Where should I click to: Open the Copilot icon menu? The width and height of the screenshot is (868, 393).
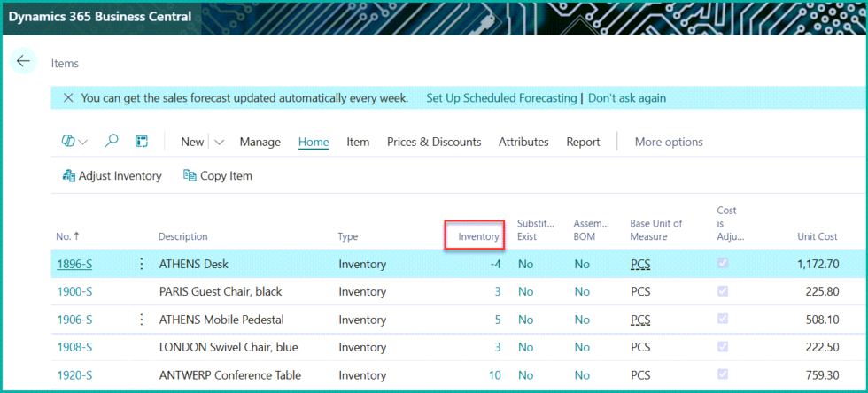pyautogui.click(x=74, y=142)
